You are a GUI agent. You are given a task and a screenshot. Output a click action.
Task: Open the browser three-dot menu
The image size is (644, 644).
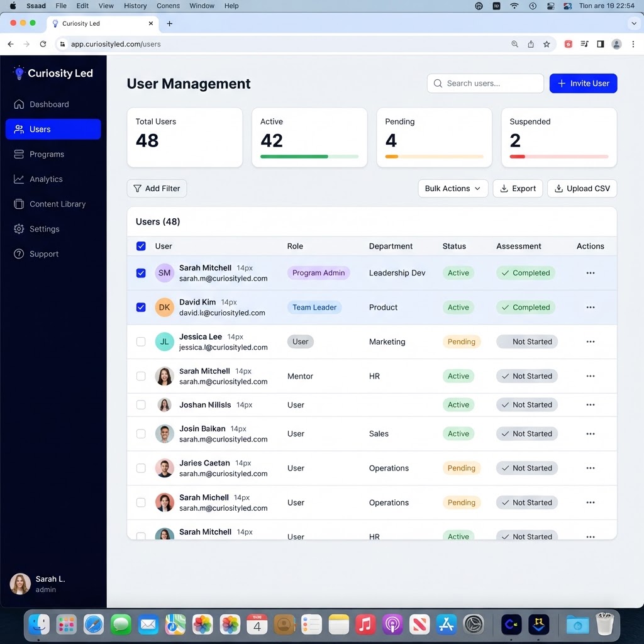point(633,44)
